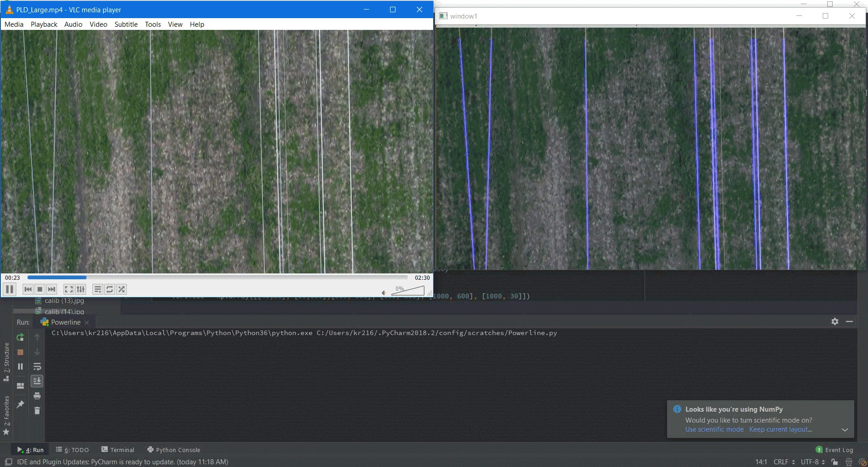Viewport: 868px width, 467px height.
Task: Open the Playback menu in VLC
Action: click(x=44, y=24)
